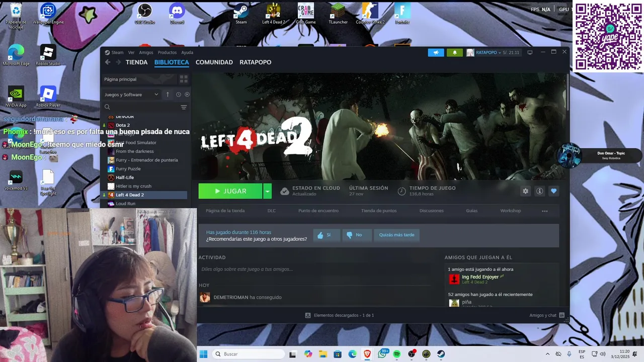
Task: Open the Ayuda menu
Action: [187, 52]
